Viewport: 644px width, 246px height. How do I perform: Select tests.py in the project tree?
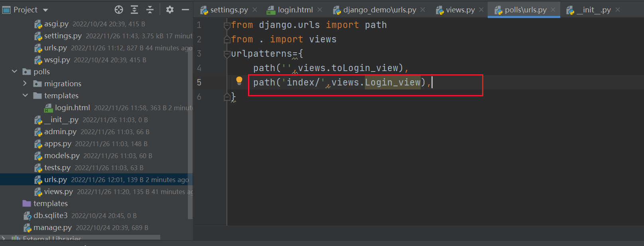97,168
